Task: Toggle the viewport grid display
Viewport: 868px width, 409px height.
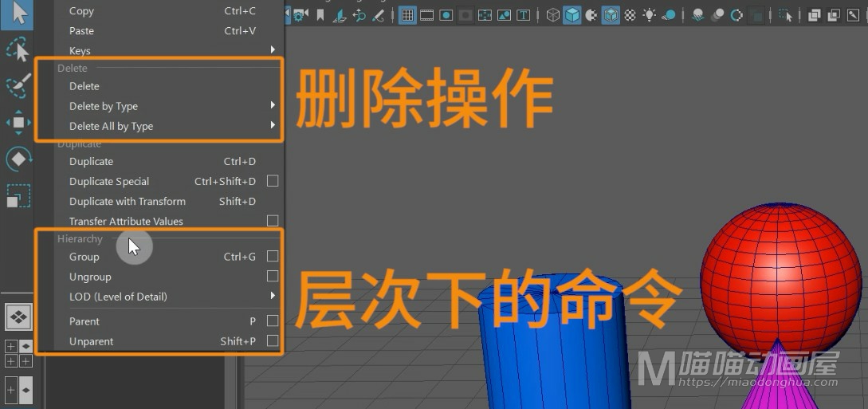Action: [408, 15]
